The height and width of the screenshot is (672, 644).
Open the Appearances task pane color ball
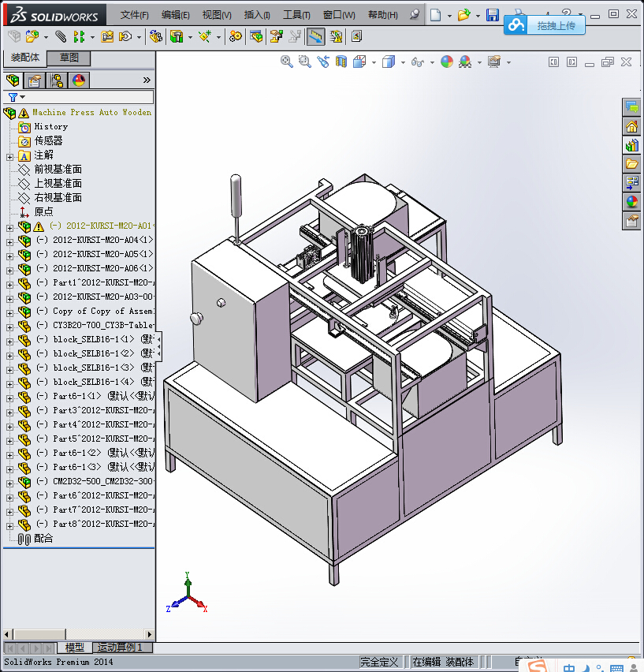[631, 201]
